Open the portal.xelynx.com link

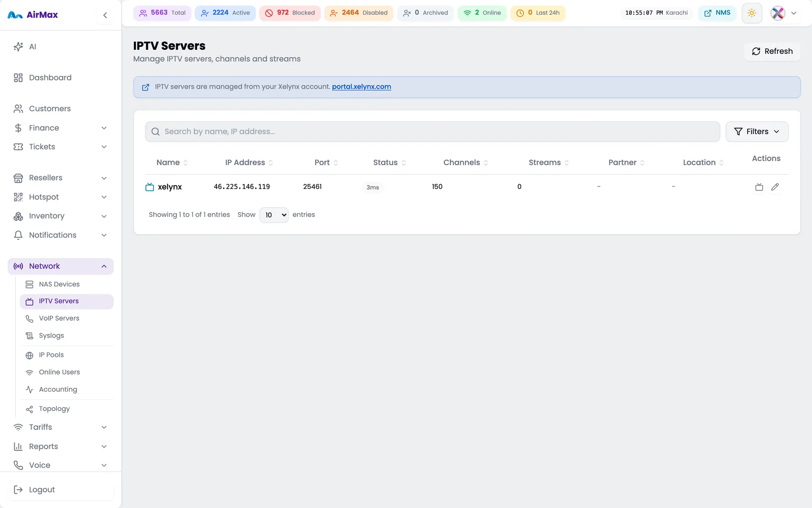point(361,87)
